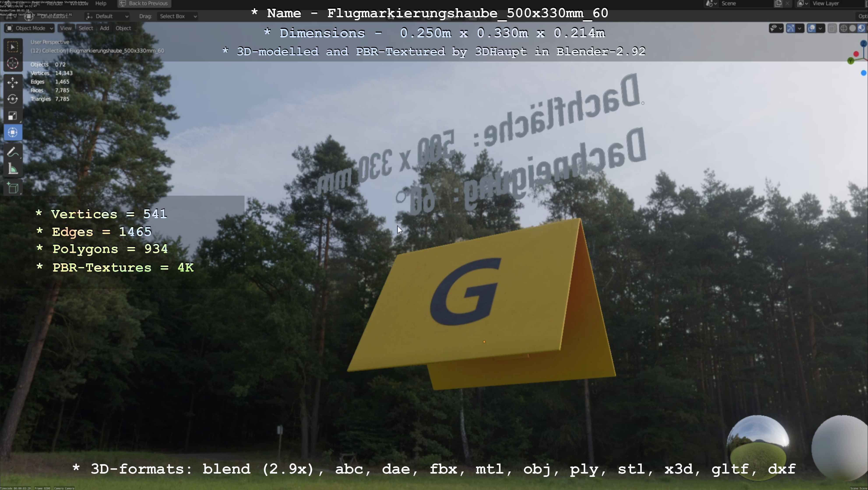Click Back to Previous button
868x490 pixels.
[x=144, y=3]
